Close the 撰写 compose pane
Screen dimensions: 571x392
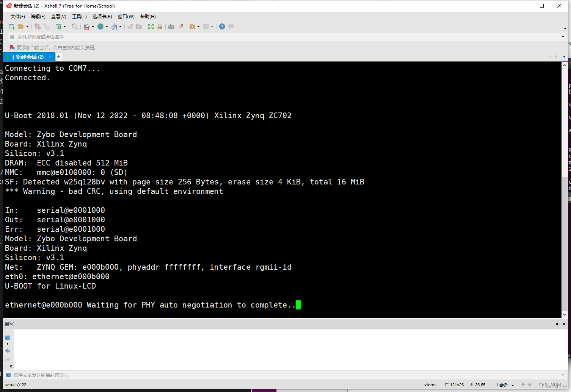click(564, 324)
